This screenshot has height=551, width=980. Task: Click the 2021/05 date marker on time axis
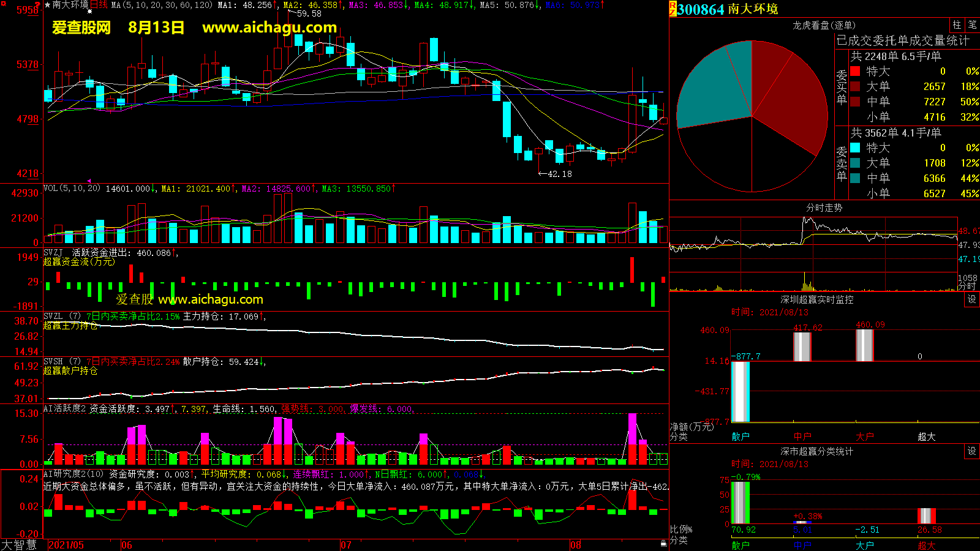[66, 545]
